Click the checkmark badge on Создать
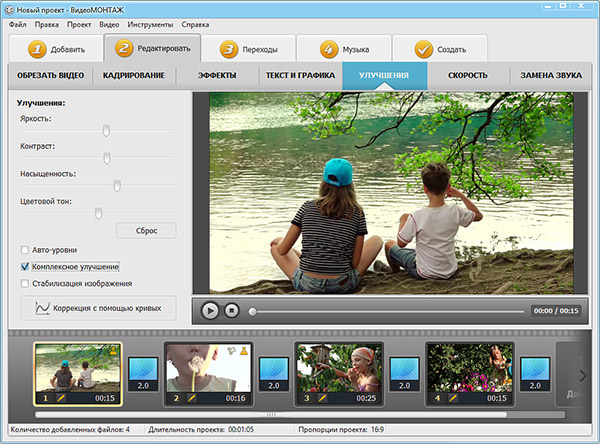 pos(424,50)
